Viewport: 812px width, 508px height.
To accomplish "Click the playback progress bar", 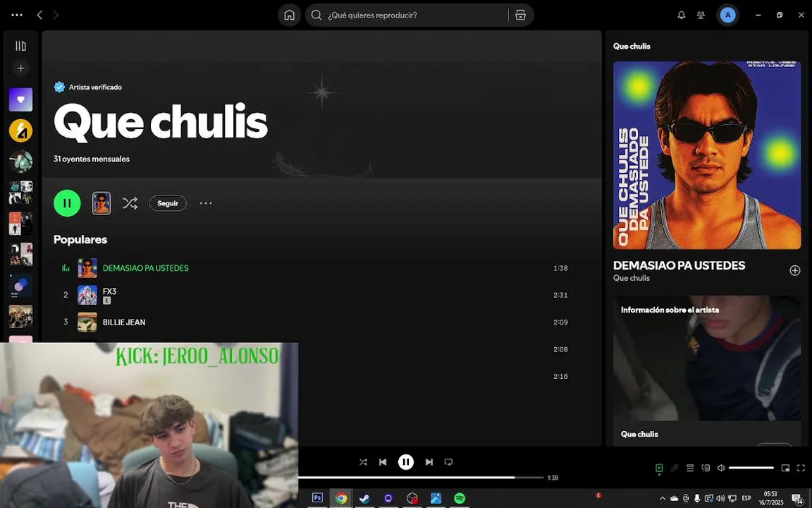I will coord(421,478).
